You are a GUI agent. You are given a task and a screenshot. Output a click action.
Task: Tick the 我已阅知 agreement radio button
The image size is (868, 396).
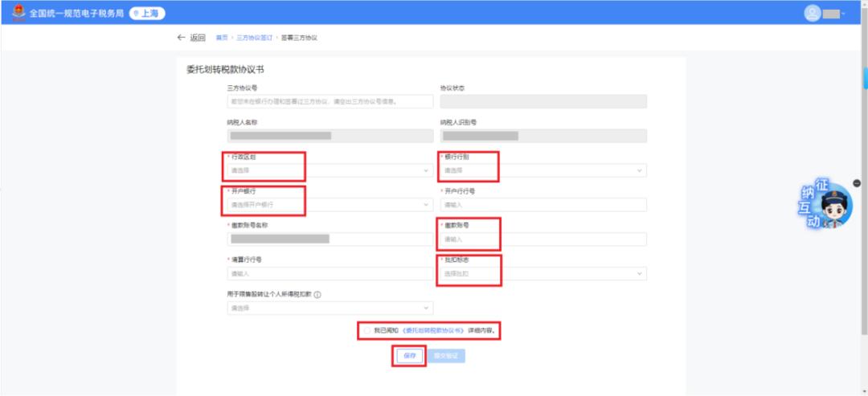[x=367, y=330]
